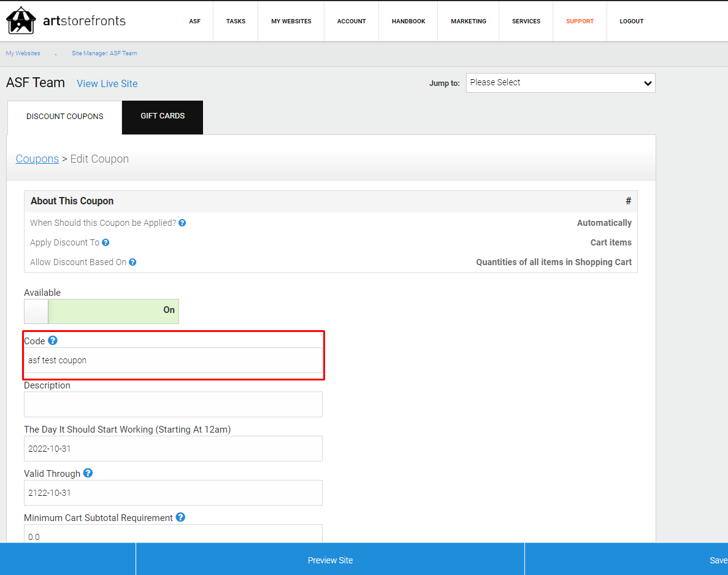Open help icon for When Should this Coupon be Applied
The width and height of the screenshot is (728, 575).
(183, 223)
